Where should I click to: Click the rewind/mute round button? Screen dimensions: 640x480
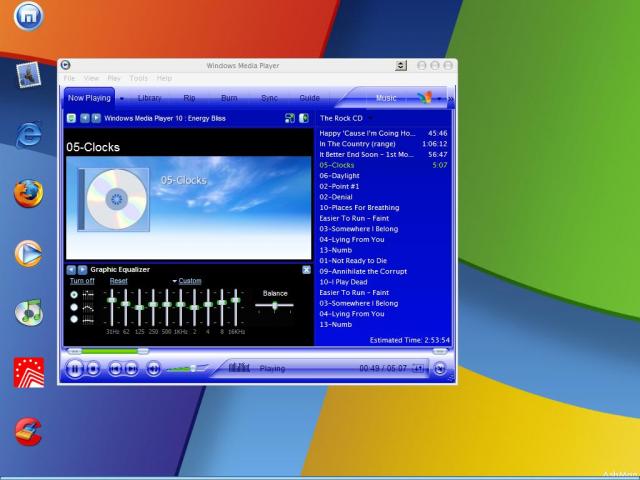pos(153,369)
